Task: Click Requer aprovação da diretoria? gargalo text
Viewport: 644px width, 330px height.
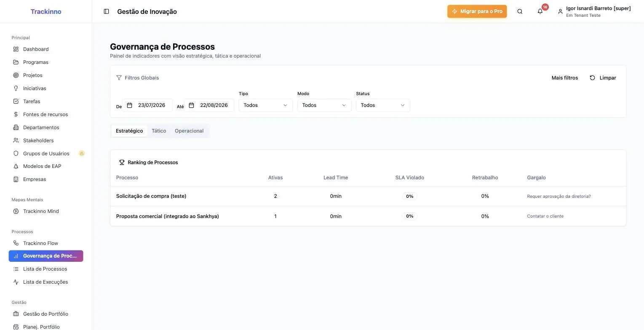Action: coord(559,197)
